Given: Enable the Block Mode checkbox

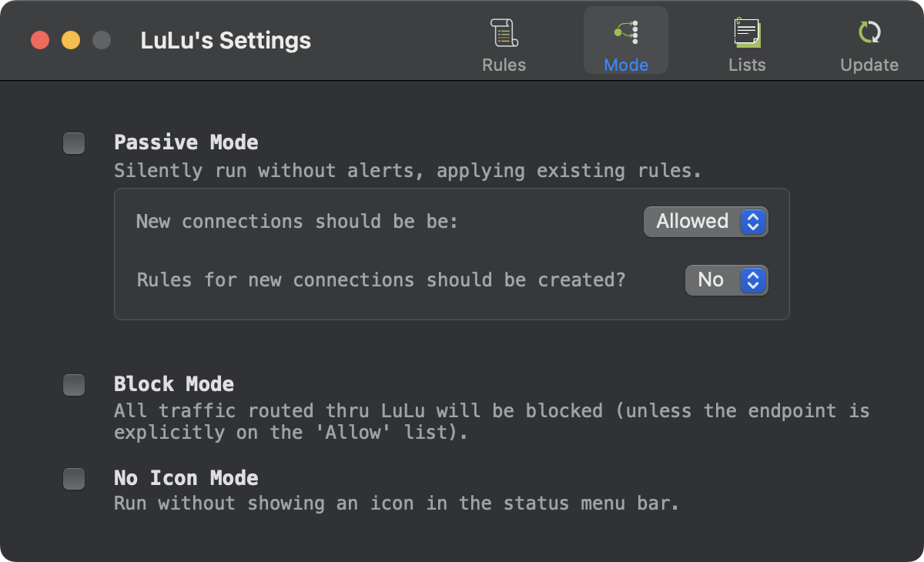Looking at the screenshot, I should pos(74,385).
